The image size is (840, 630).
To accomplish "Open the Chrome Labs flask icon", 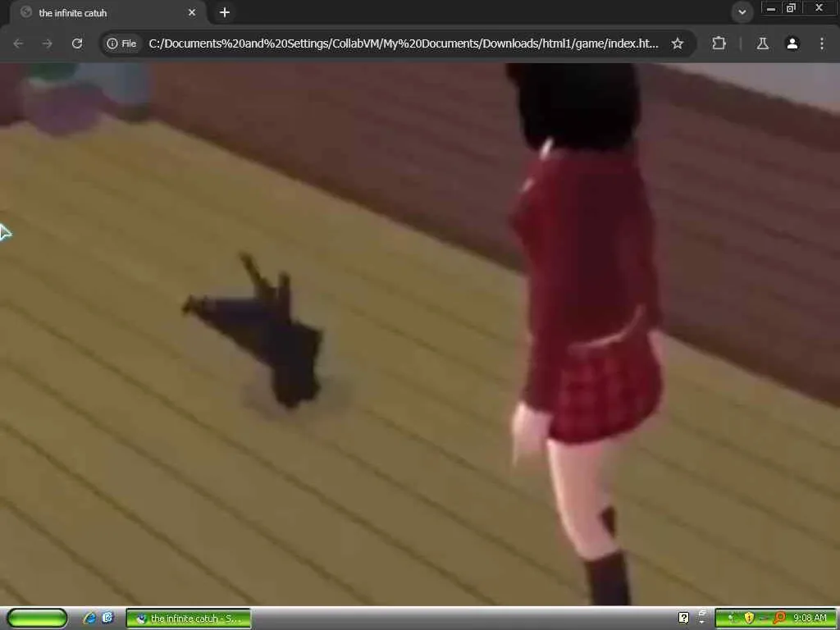I will pyautogui.click(x=763, y=43).
